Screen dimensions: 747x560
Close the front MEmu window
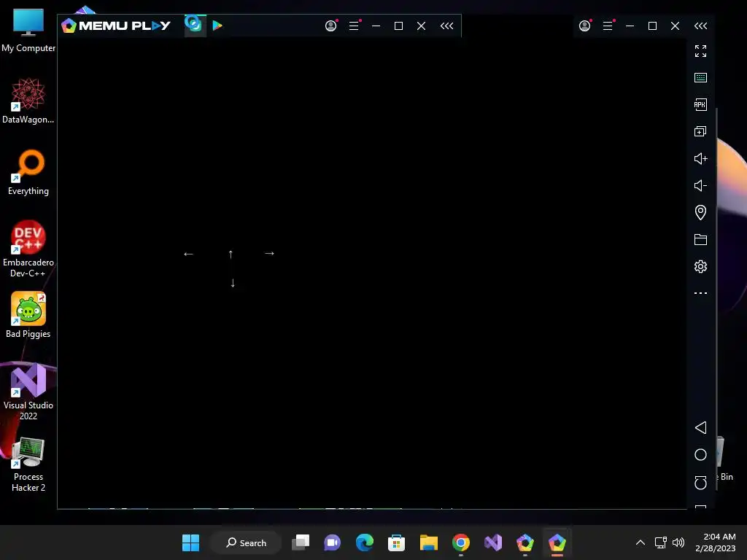(x=421, y=26)
